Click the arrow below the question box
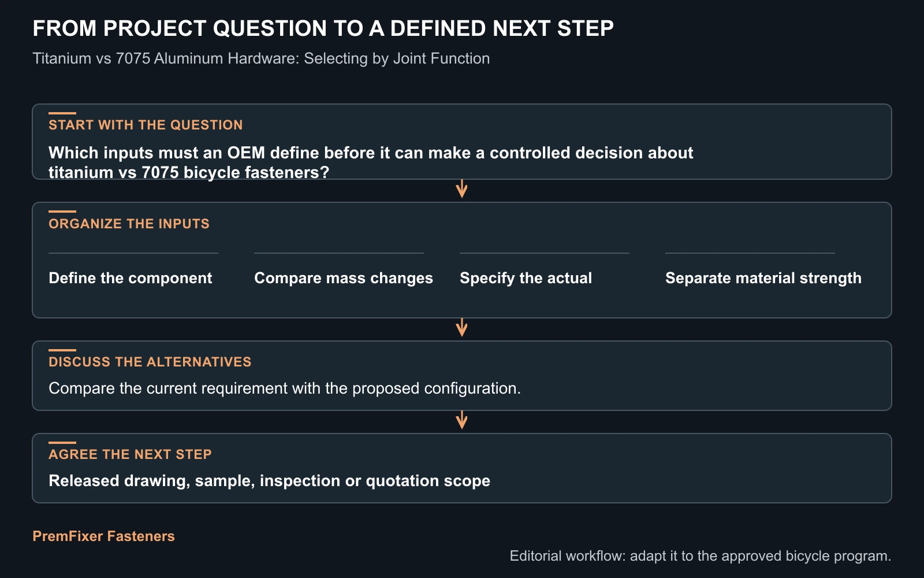924x578 pixels. click(x=461, y=188)
